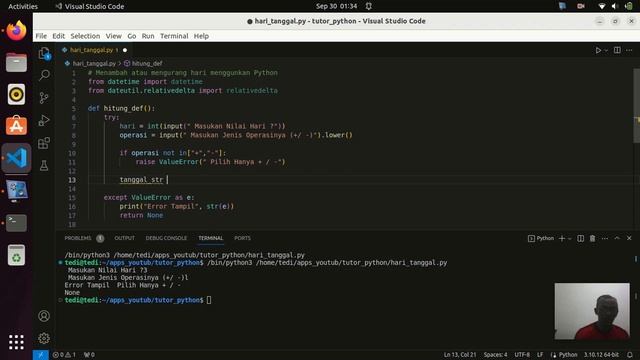640x360 pixels.
Task: Select the Python terminal instance label
Action: (541, 238)
